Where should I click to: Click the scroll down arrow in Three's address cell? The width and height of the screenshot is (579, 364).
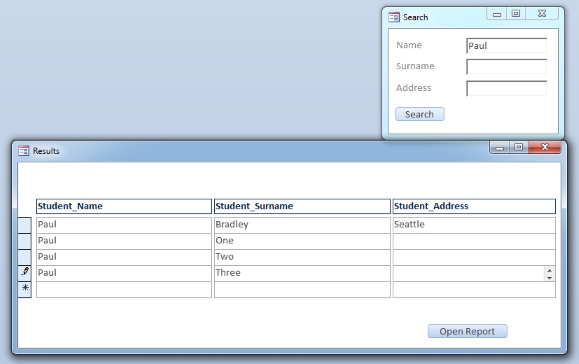click(x=549, y=277)
